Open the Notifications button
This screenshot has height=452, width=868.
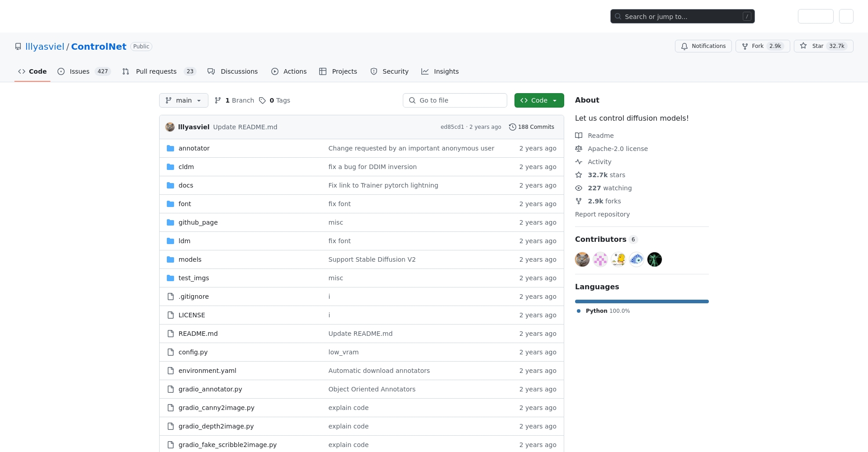tap(703, 46)
